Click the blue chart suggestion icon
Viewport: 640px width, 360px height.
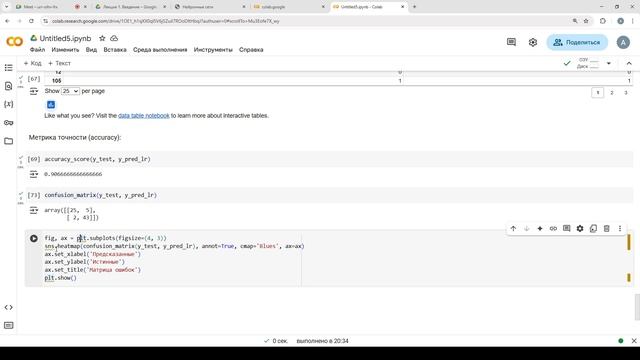tap(51, 105)
